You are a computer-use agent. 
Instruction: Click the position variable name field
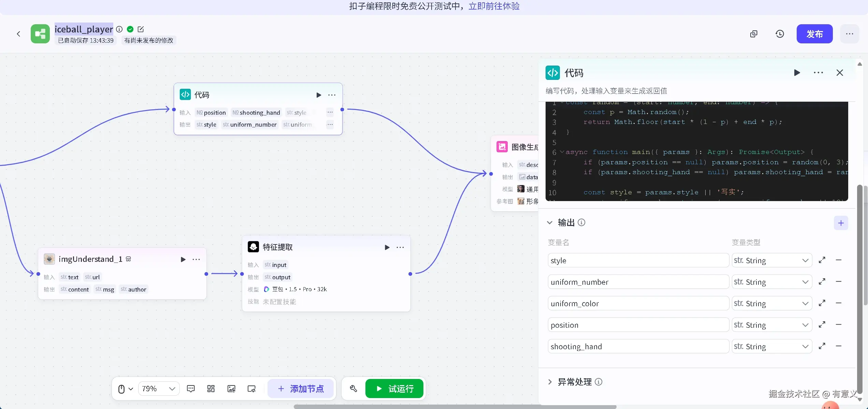point(638,325)
